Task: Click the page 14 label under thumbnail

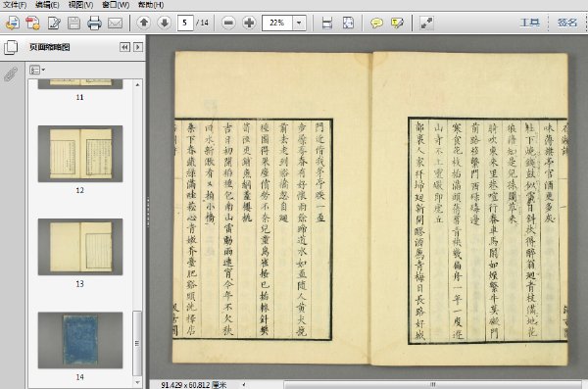Action: point(80,377)
